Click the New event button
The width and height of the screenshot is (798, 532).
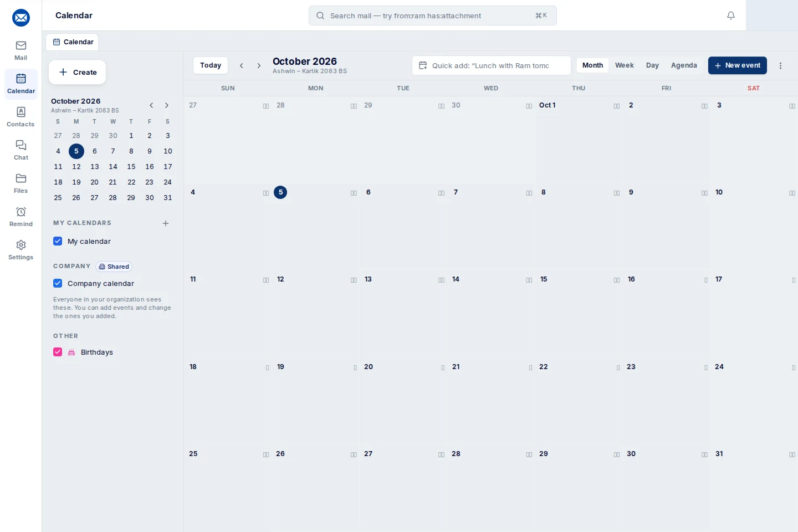(738, 65)
